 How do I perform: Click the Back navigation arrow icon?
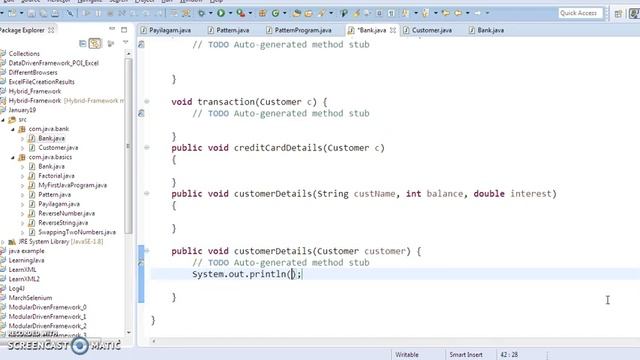458,13
